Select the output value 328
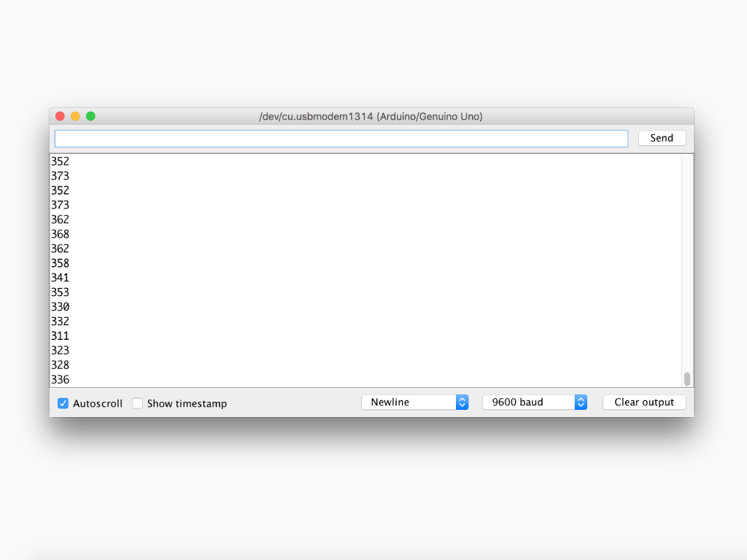747x560 pixels. pyautogui.click(x=60, y=365)
